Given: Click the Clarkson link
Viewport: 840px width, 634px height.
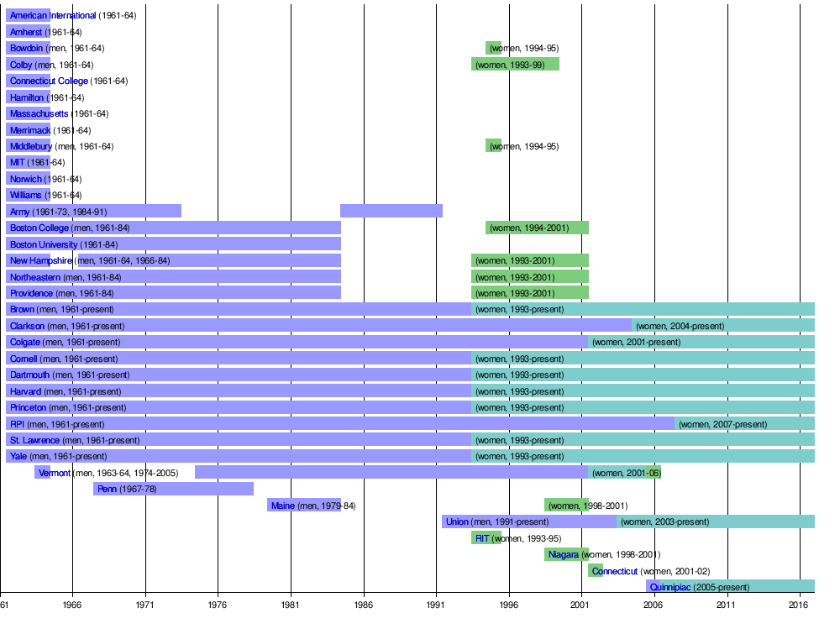Looking at the screenshot, I should 27,326.
